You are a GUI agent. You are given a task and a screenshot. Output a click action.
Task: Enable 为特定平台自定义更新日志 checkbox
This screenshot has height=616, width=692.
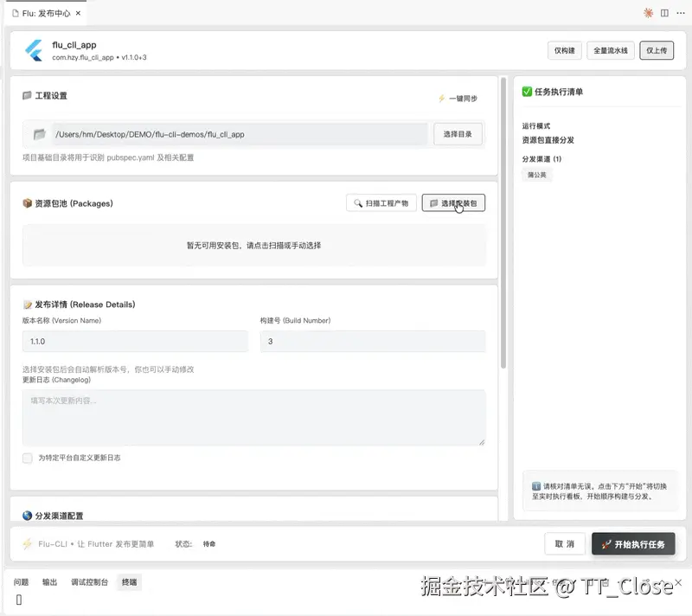click(x=28, y=458)
